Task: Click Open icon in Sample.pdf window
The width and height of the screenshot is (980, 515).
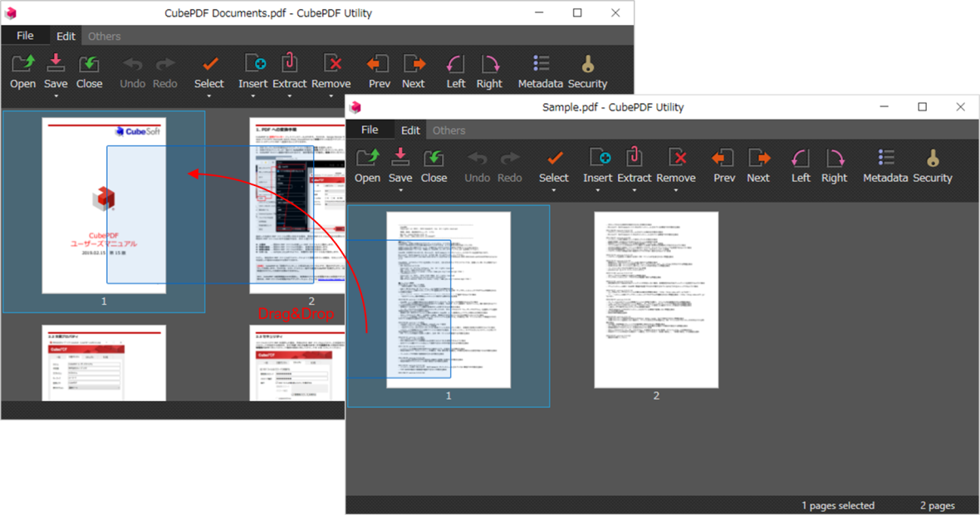Action: [x=367, y=158]
